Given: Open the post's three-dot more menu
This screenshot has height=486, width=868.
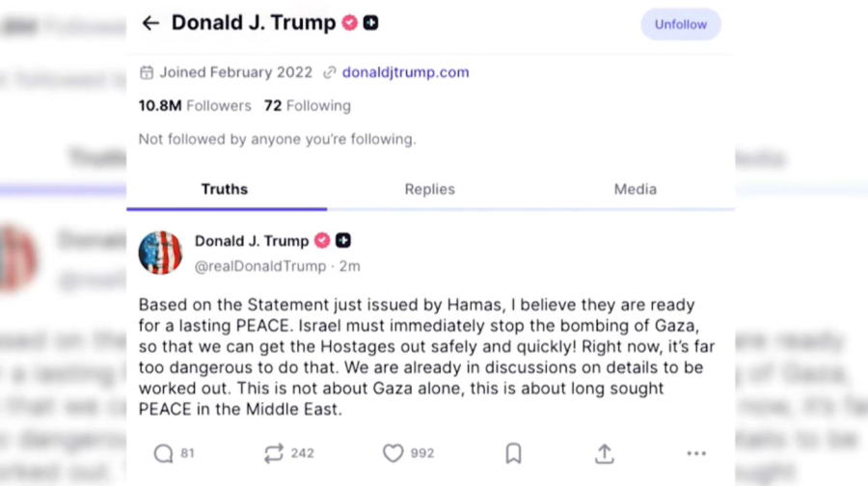Looking at the screenshot, I should click(x=696, y=453).
